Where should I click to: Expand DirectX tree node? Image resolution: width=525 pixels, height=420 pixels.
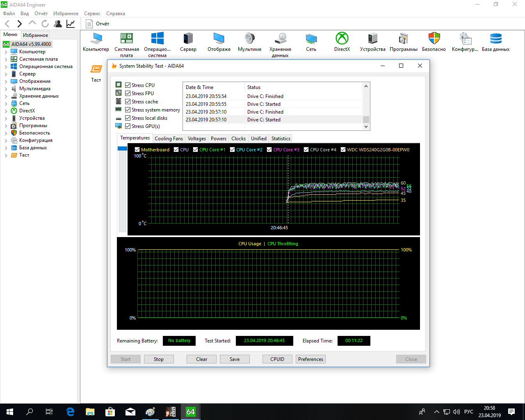point(6,111)
